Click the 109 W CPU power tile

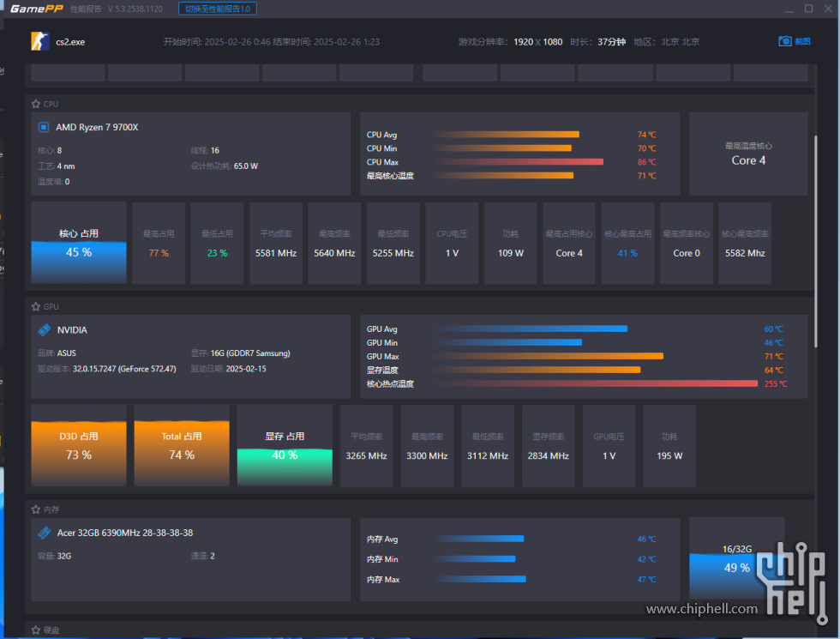[x=511, y=243]
